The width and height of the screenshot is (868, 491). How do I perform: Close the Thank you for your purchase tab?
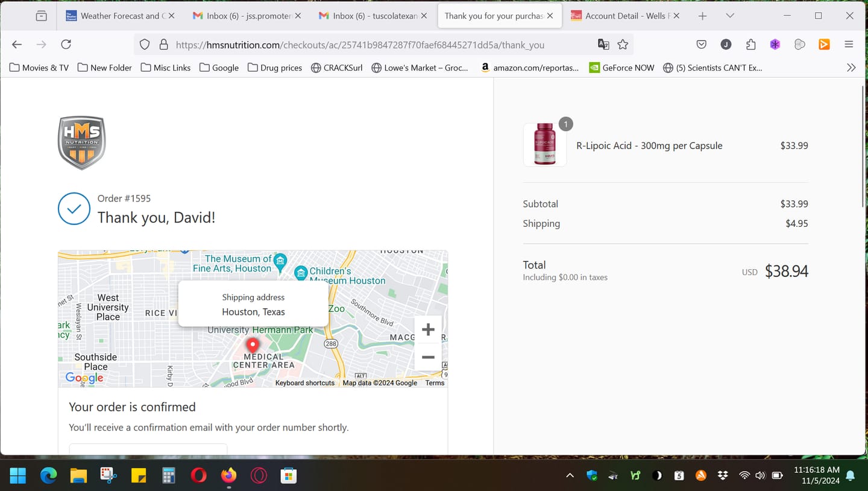[x=550, y=16]
